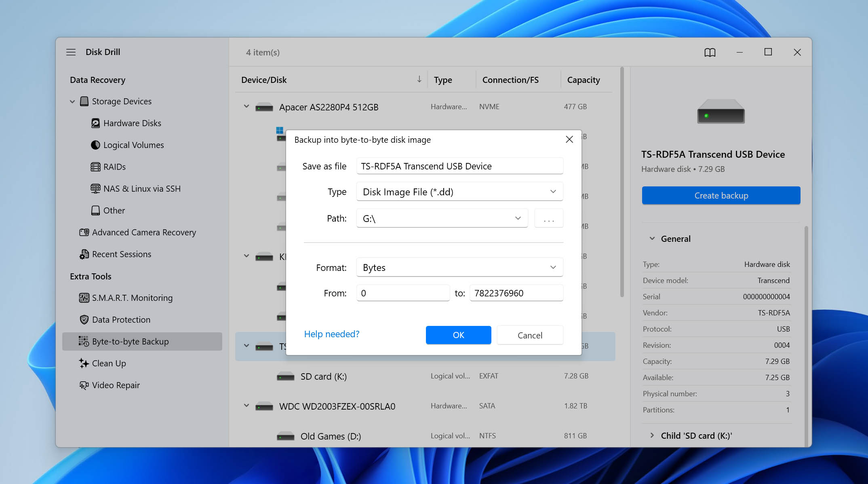Sort by the Capacity column header
868x484 pixels.
click(584, 80)
